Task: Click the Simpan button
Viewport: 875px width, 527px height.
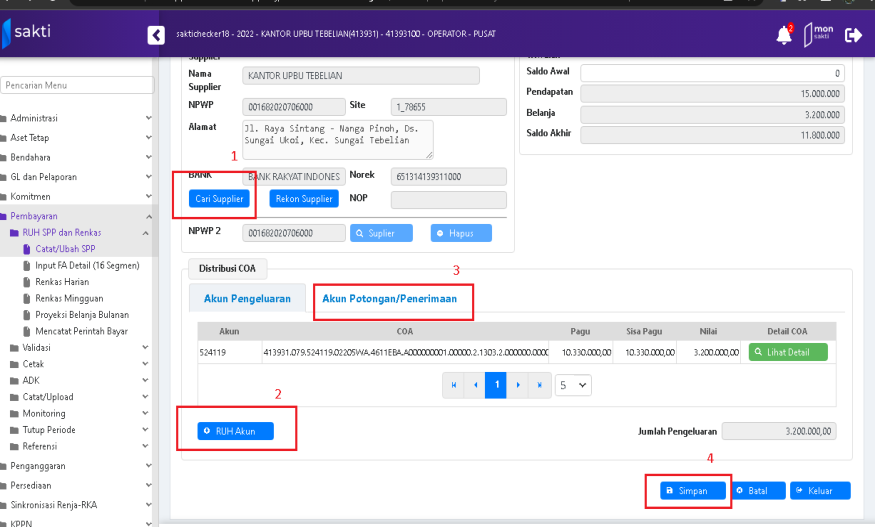Action: (x=692, y=491)
